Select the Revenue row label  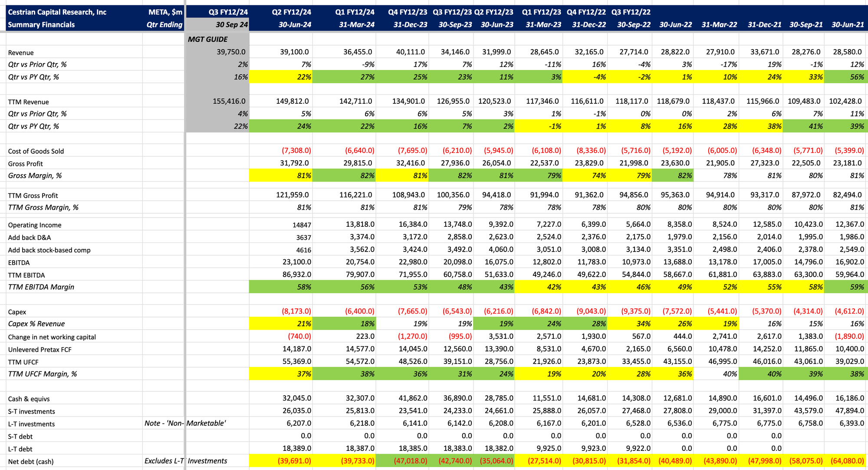[21, 53]
